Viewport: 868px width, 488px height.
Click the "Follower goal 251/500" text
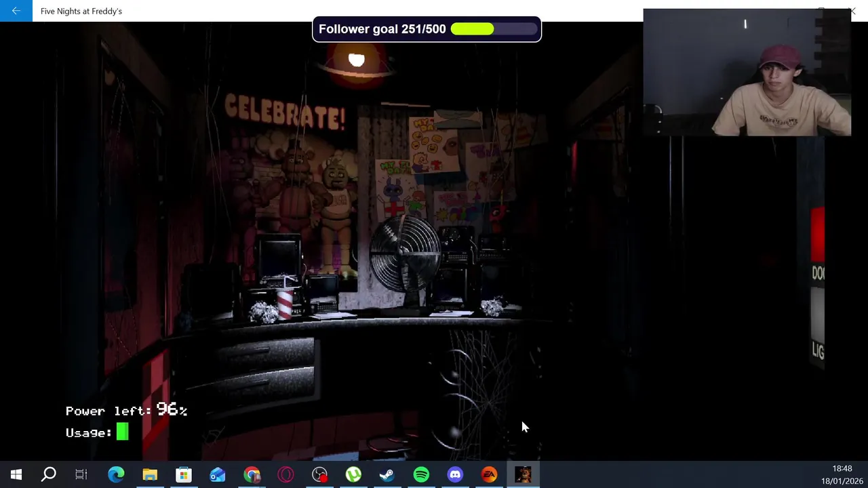point(382,29)
